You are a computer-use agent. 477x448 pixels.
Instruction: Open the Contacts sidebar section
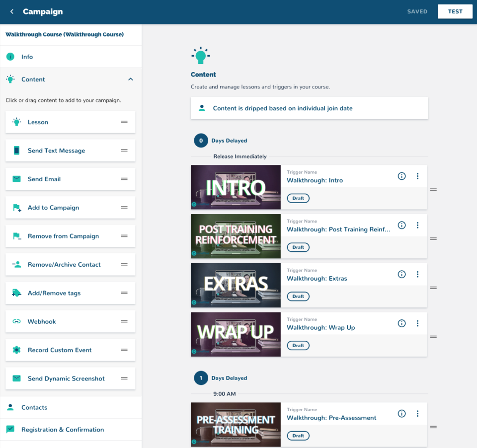(x=71, y=407)
